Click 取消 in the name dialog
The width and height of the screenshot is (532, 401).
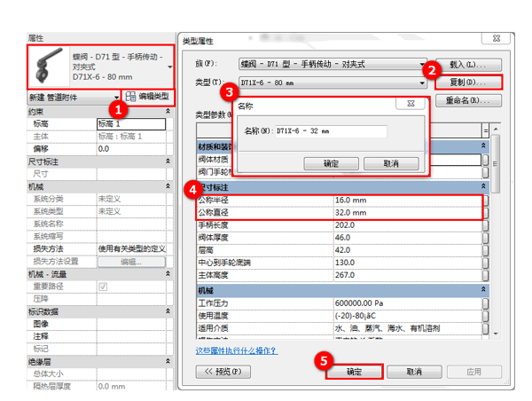pos(390,163)
